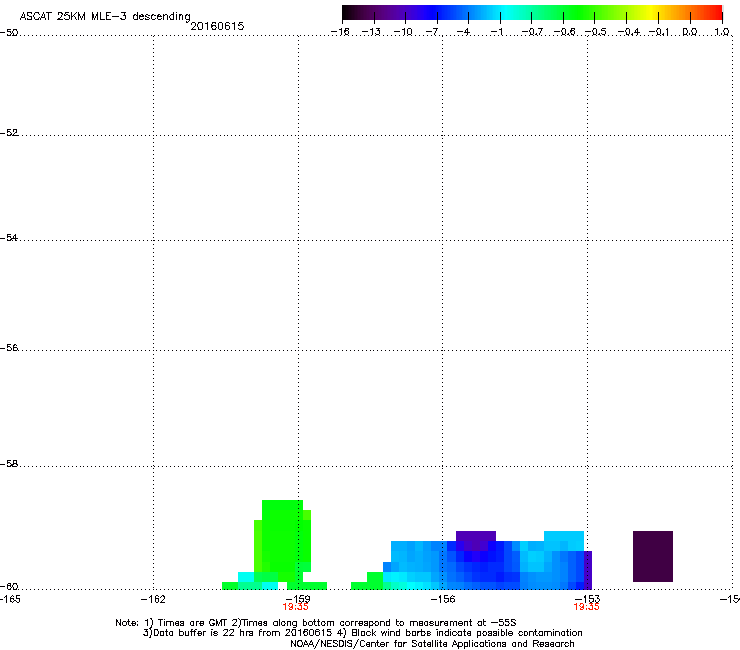
Task: Click the -16 label on the color scale
Action: tap(340, 32)
